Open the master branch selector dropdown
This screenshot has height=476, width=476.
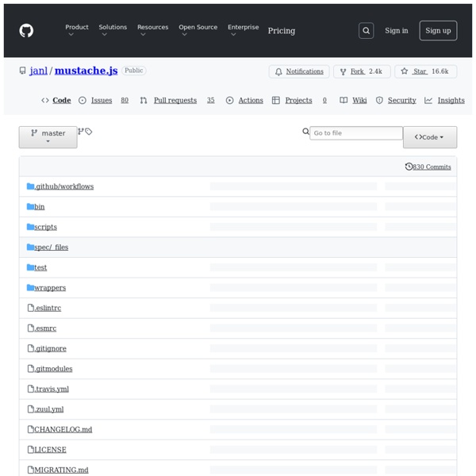(48, 137)
